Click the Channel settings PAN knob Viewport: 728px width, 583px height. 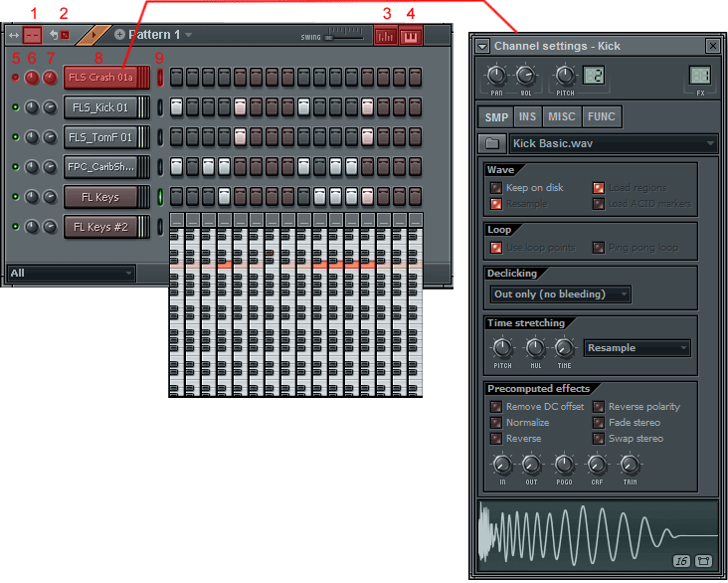[x=496, y=76]
